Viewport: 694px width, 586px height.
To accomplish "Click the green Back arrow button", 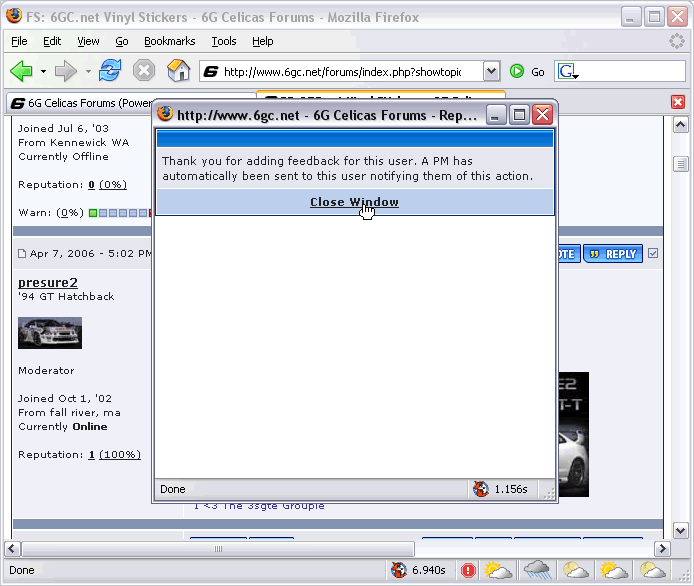I will (21, 71).
